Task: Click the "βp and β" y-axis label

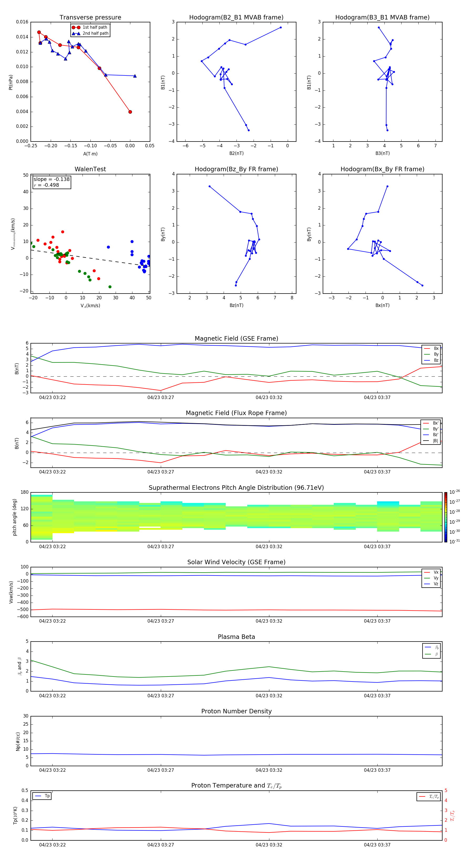Action: click(19, 667)
